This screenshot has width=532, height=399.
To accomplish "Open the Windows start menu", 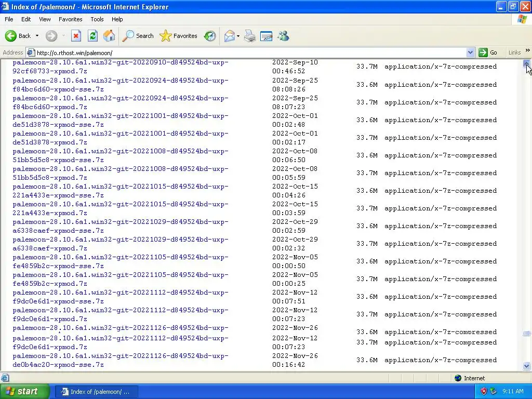I will pos(24,392).
